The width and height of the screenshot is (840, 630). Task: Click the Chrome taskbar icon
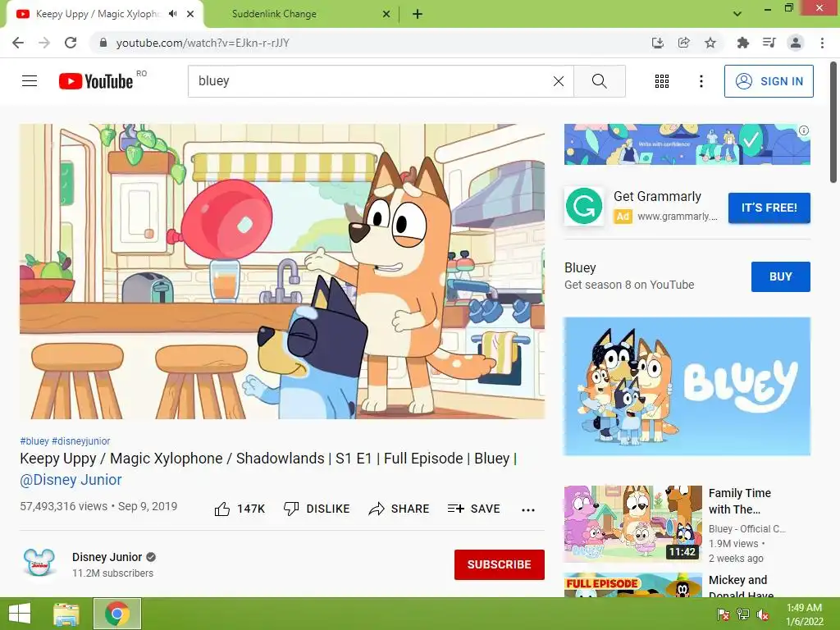(x=117, y=614)
